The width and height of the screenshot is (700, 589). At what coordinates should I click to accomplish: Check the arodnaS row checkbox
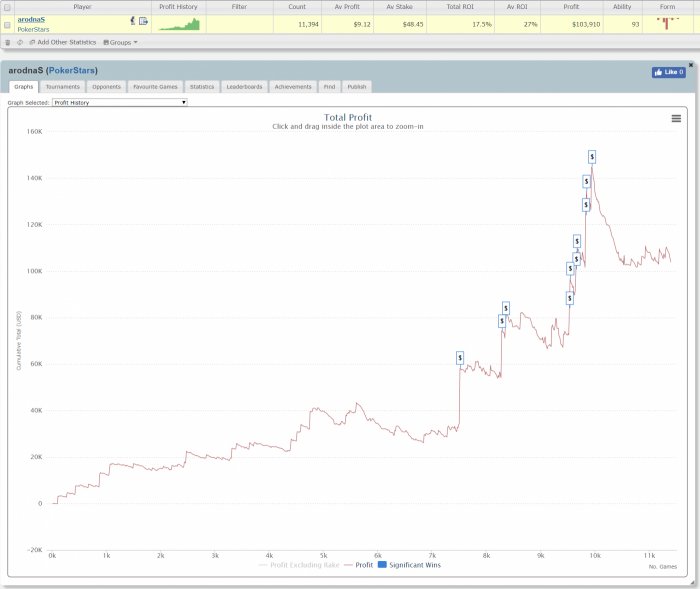(x=8, y=25)
